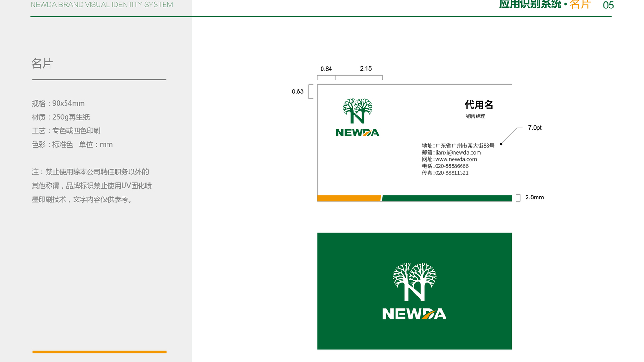Image resolution: width=644 pixels, height=362 pixels.
Task: Click the 0.63 dimension label
Action: [297, 91]
